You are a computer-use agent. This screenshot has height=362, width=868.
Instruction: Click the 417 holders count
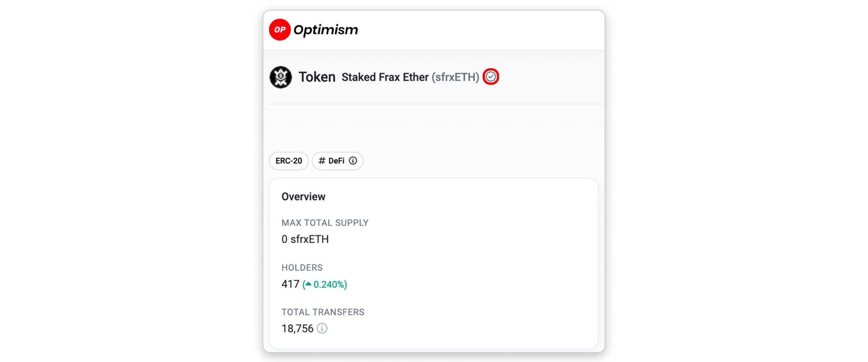pyautogui.click(x=290, y=284)
